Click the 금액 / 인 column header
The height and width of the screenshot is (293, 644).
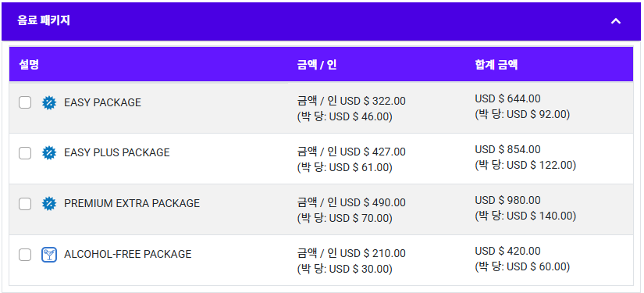(x=317, y=65)
